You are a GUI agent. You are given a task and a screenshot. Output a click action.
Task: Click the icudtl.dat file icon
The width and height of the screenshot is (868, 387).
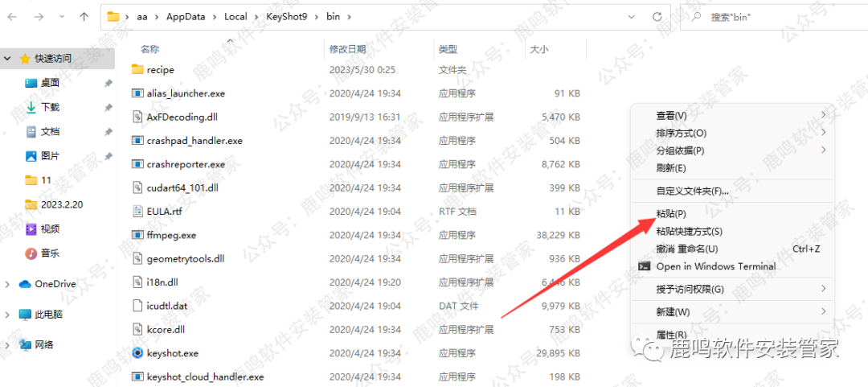137,306
